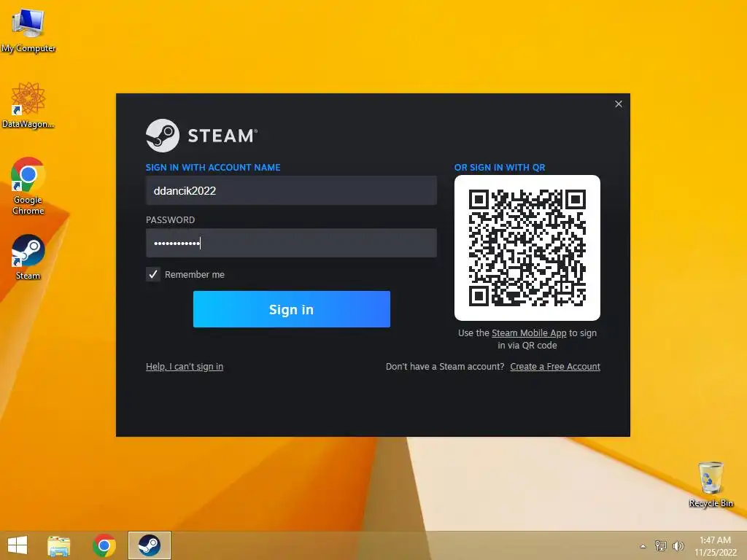Open the Windows Start button
The width and height of the screenshot is (747, 560).
click(18, 545)
